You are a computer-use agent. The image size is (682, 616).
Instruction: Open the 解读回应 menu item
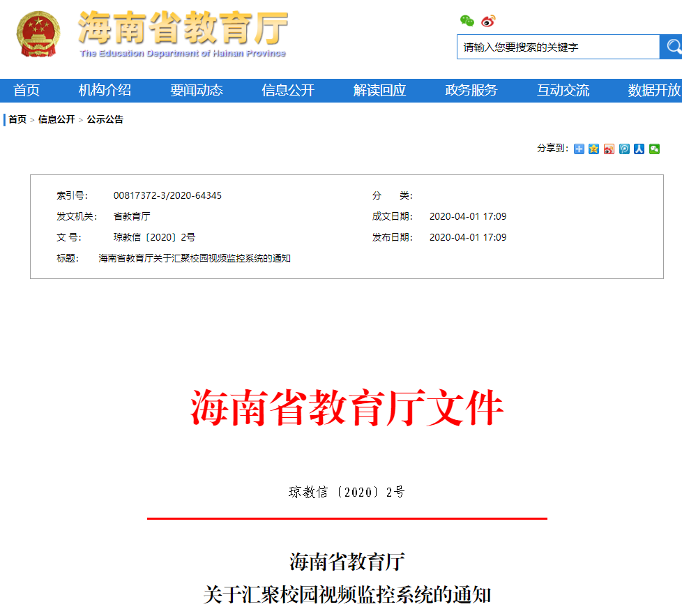(x=380, y=91)
